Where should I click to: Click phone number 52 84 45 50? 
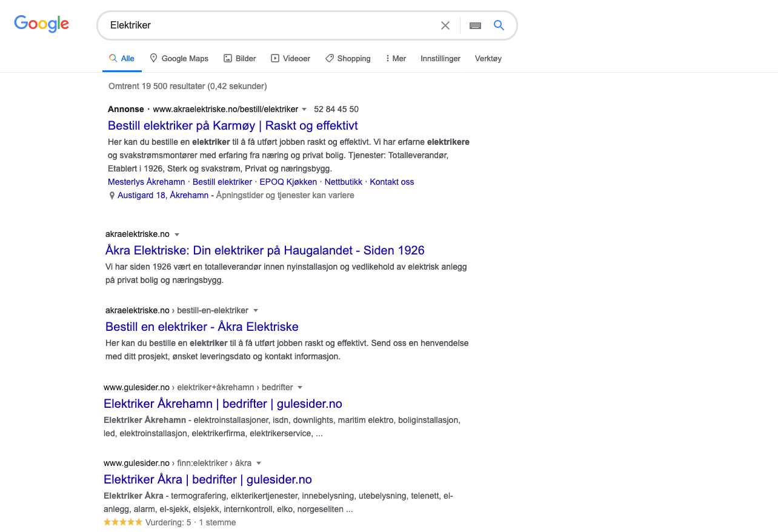(x=336, y=110)
